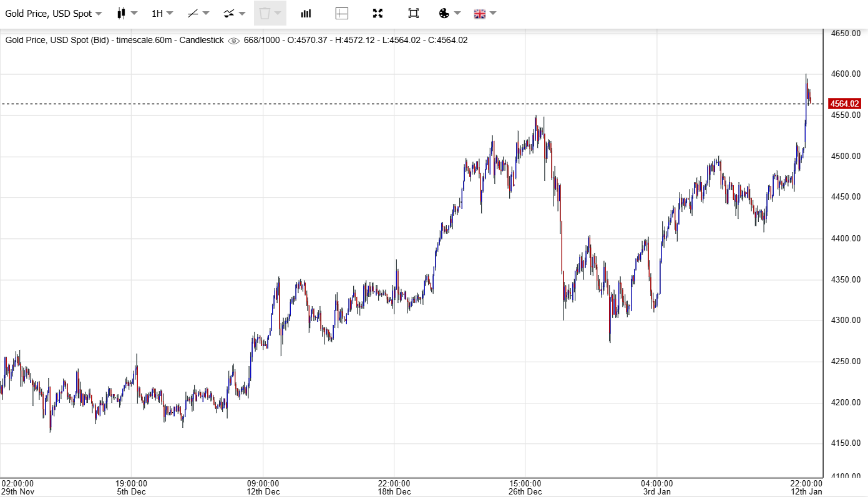
Task: Expand the 1H timescale dropdown
Action: (x=162, y=13)
